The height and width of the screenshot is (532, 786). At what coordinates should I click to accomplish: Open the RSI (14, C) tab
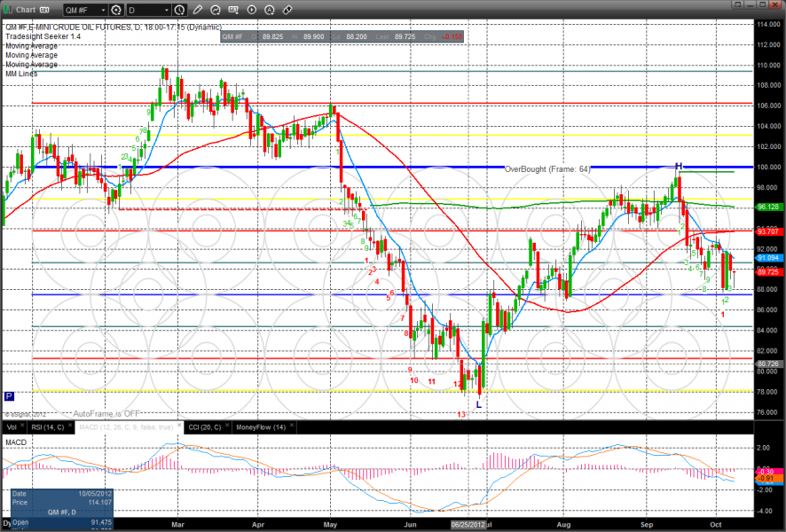coord(47,427)
